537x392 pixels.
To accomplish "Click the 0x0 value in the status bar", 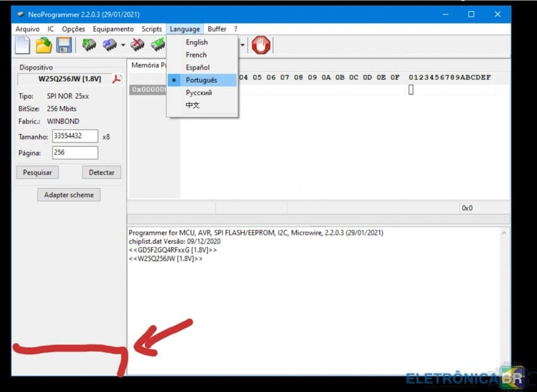I will (x=467, y=208).
